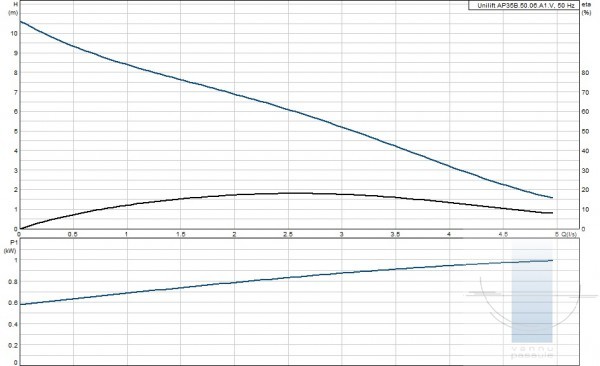Click the eta (%) axis label
This screenshot has width=600, height=366.
(x=586, y=8)
